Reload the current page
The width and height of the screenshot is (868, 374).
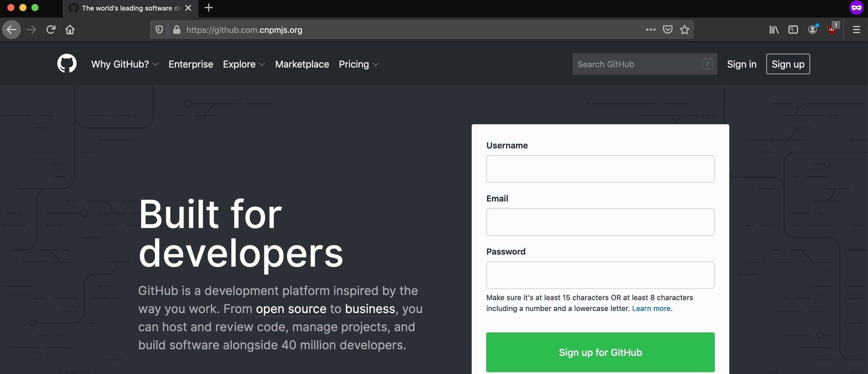click(x=51, y=30)
